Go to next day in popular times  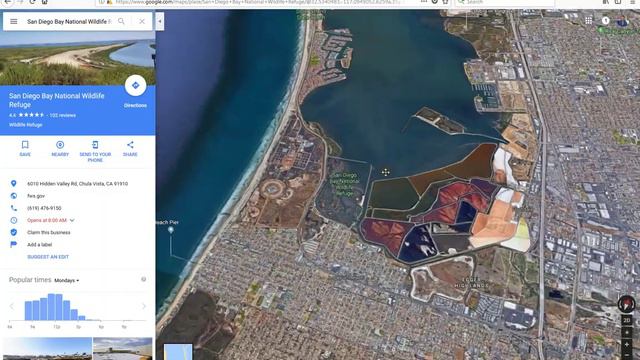143,306
